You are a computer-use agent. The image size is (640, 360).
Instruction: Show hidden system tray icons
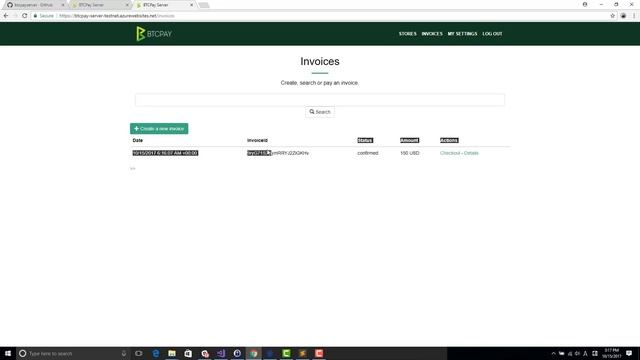pos(553,353)
